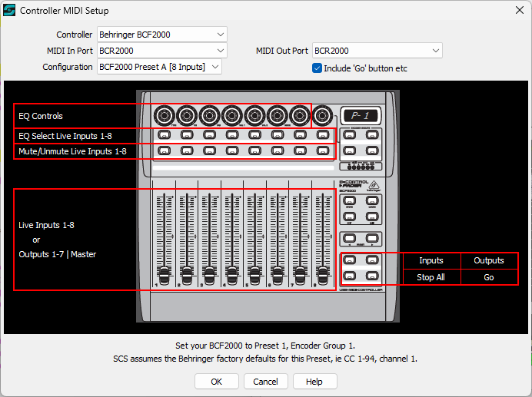Click the Behringer logo on the controller
The width and height of the screenshot is (532, 397).
point(374,186)
